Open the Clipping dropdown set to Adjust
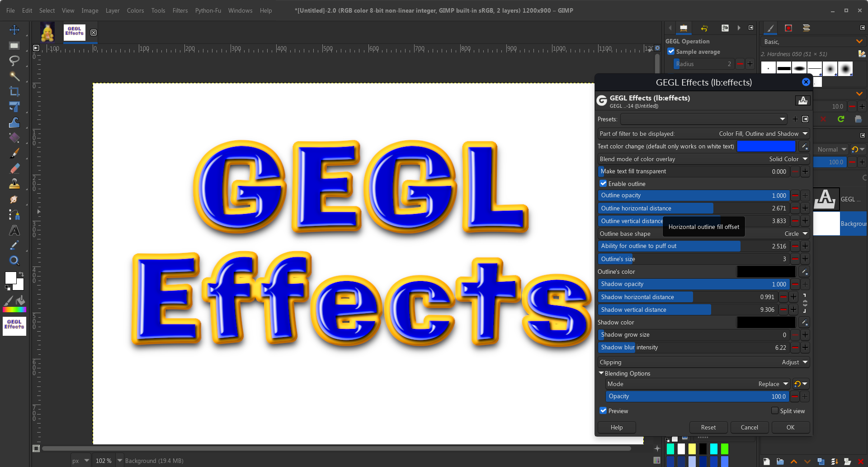The height and width of the screenshot is (467, 868). 703,362
